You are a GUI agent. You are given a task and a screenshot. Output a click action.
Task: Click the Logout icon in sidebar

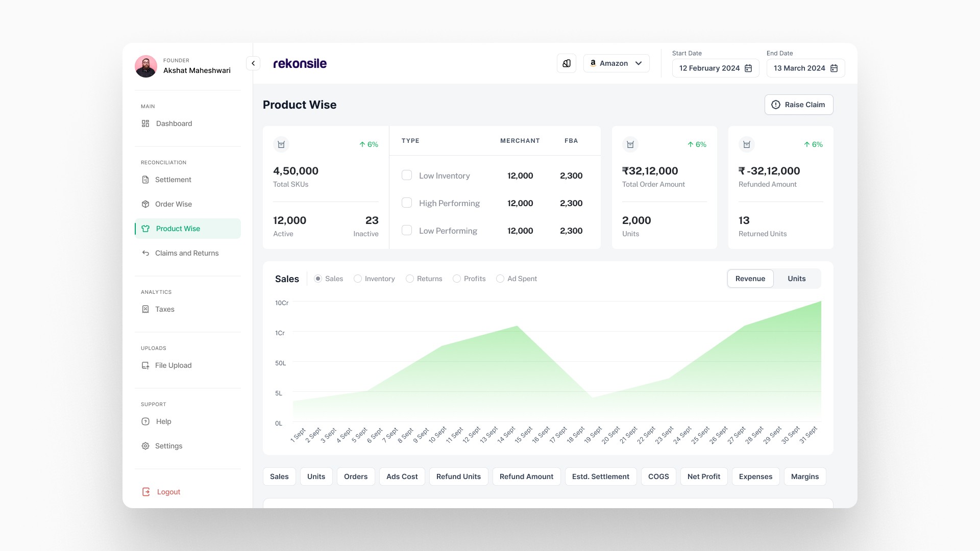click(x=146, y=492)
